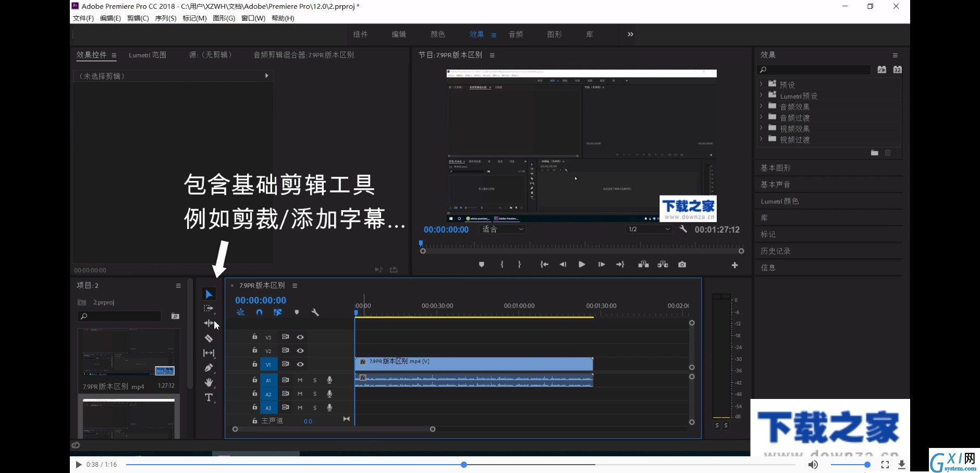Select the Pen tool
The image size is (980, 473).
pos(209,368)
